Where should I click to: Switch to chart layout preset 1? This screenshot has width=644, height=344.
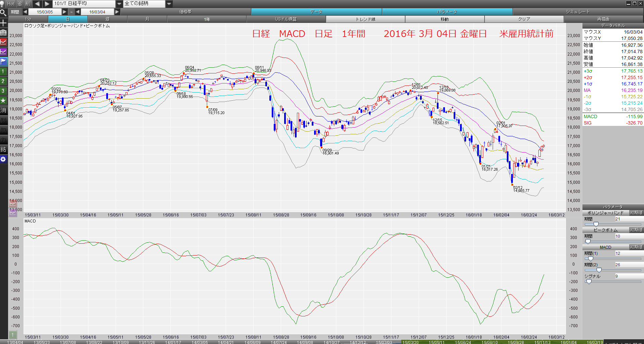3,71
